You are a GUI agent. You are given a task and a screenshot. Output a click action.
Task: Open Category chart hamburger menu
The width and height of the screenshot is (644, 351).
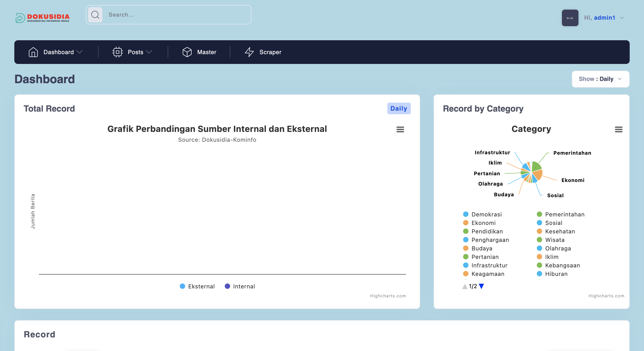[x=619, y=129]
